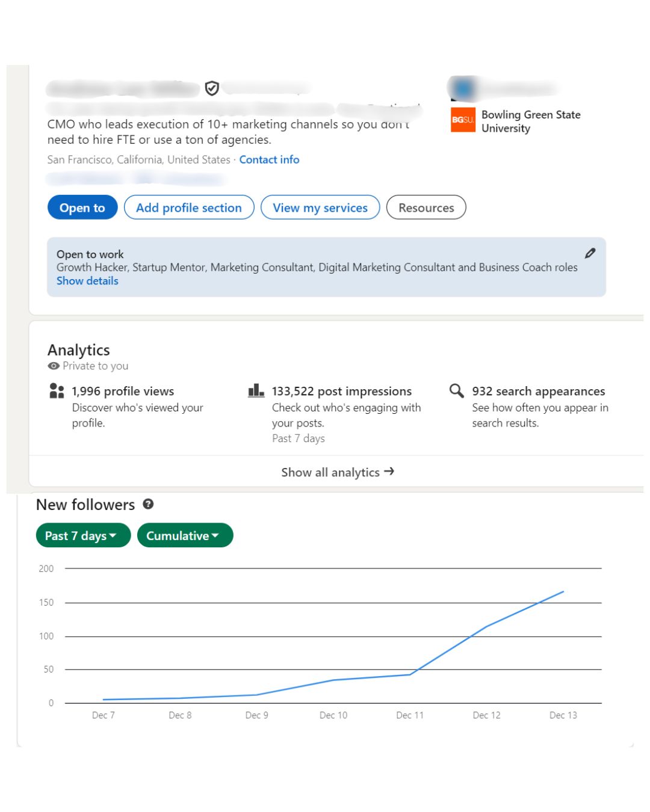The image size is (650, 812).
Task: Click the verification shield badge icon
Action: point(212,89)
